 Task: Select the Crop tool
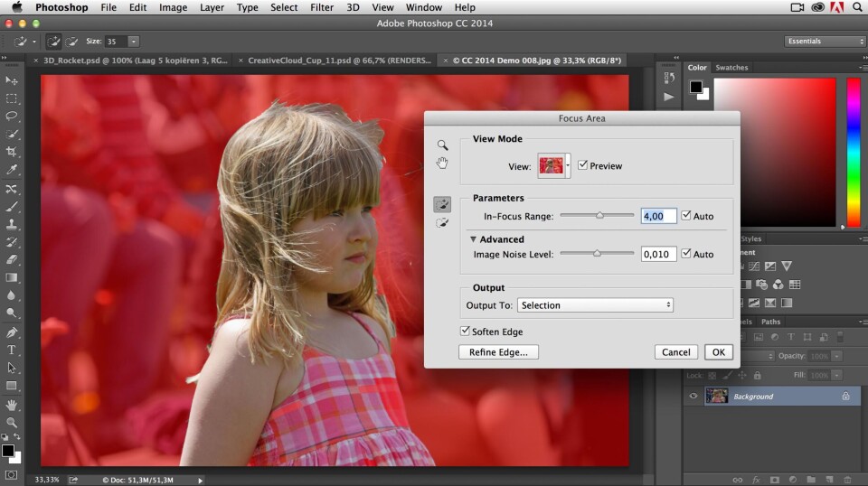point(11,152)
